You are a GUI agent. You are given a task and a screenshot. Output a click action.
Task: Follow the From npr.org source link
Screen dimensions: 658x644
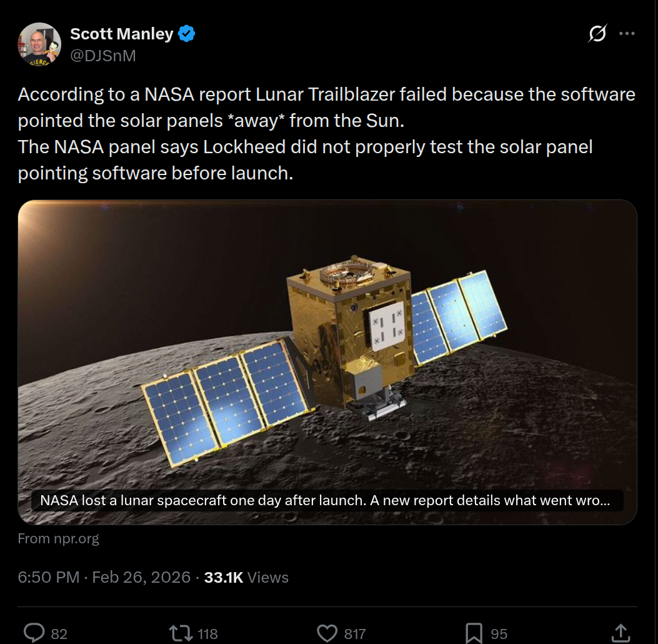click(x=58, y=538)
